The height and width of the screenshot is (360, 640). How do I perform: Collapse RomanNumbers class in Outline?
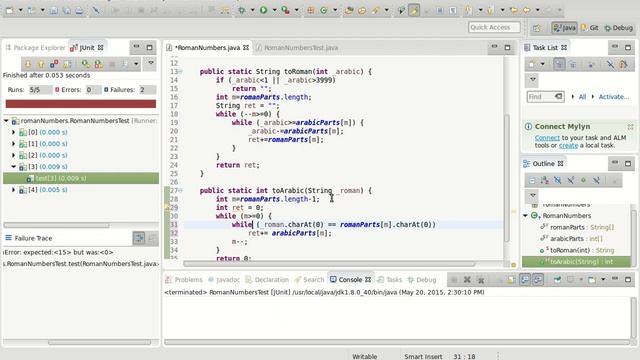tap(526, 216)
